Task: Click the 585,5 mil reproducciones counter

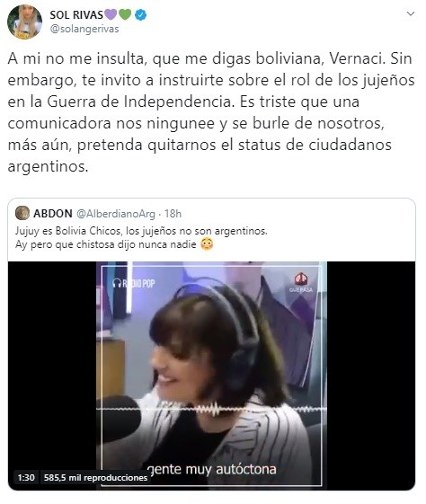Action: (95, 477)
